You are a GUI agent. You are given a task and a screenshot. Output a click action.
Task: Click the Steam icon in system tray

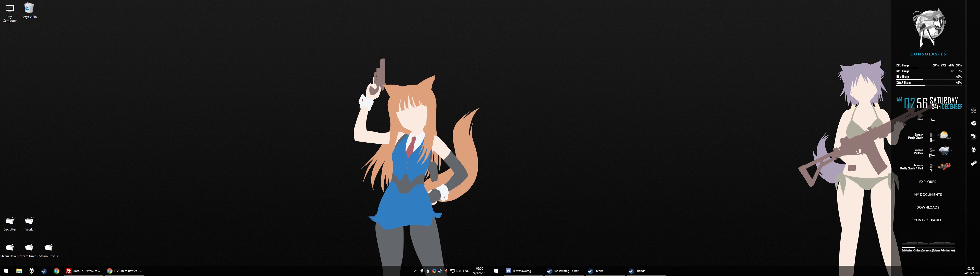click(x=440, y=271)
